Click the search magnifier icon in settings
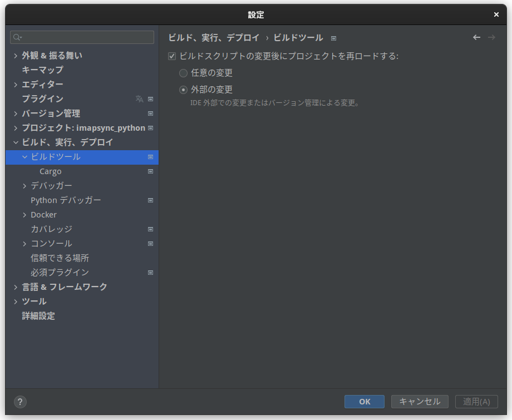Viewport: 512px width, 420px height. (x=17, y=37)
